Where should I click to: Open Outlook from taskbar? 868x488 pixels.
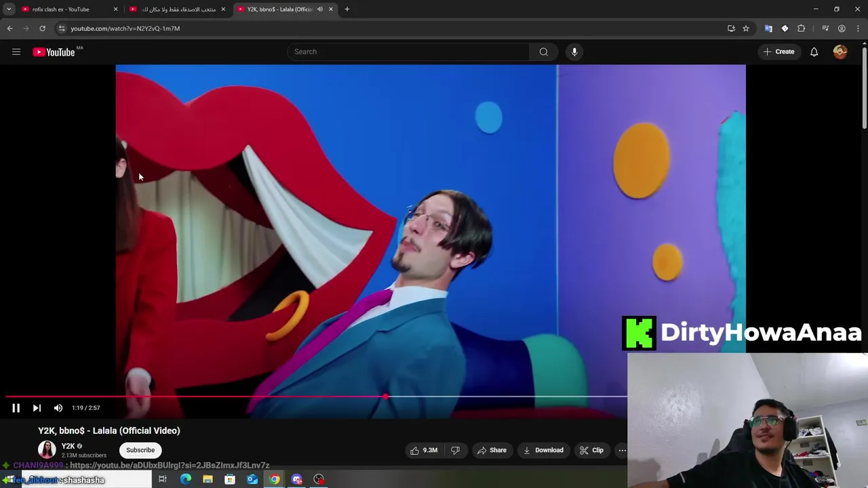click(x=252, y=479)
